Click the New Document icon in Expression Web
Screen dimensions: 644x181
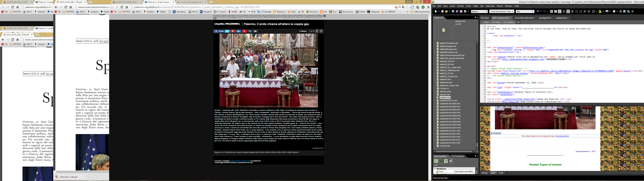(436, 12)
